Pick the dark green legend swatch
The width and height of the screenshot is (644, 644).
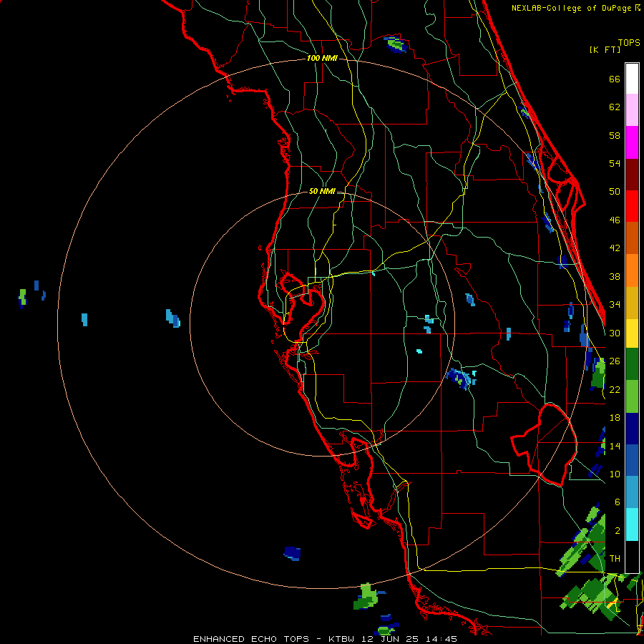[x=632, y=364]
